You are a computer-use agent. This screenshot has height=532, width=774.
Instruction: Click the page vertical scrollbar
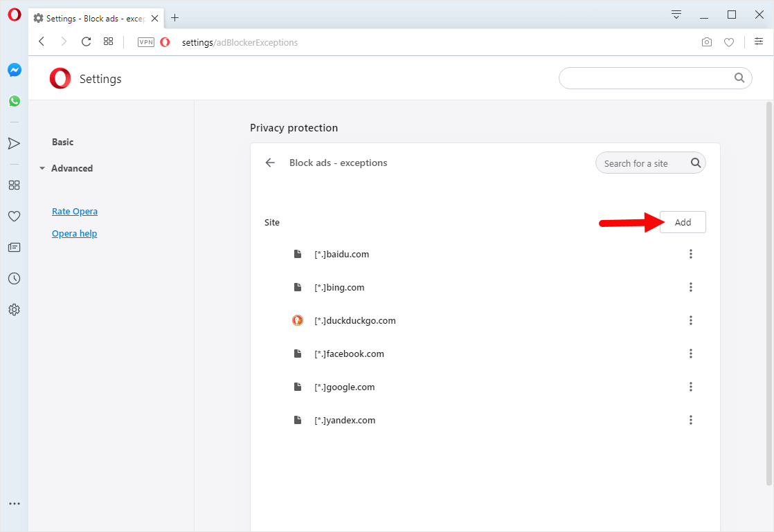pyautogui.click(x=768, y=293)
